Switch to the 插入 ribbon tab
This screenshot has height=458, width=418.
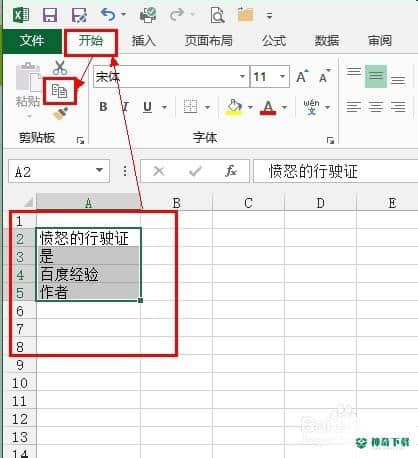click(x=144, y=41)
